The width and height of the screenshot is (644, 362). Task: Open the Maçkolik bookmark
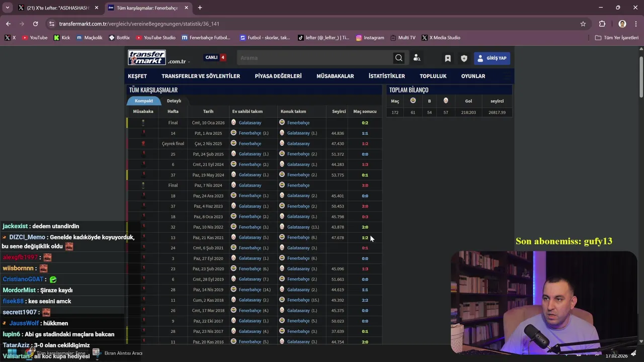(90, 38)
